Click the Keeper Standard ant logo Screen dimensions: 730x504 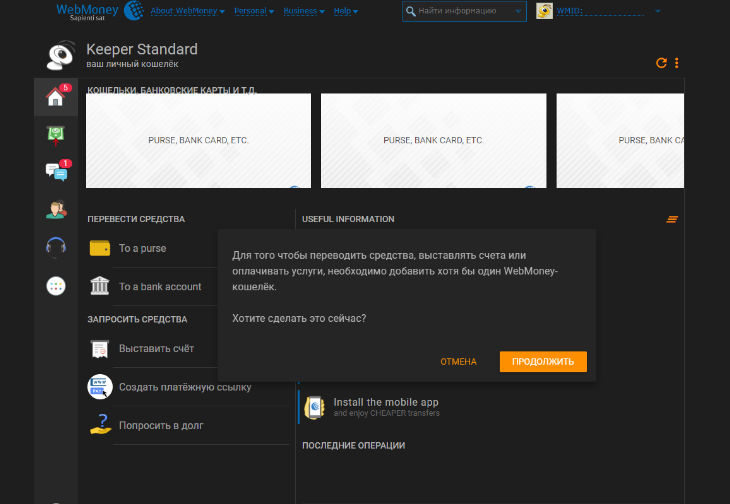pyautogui.click(x=61, y=55)
